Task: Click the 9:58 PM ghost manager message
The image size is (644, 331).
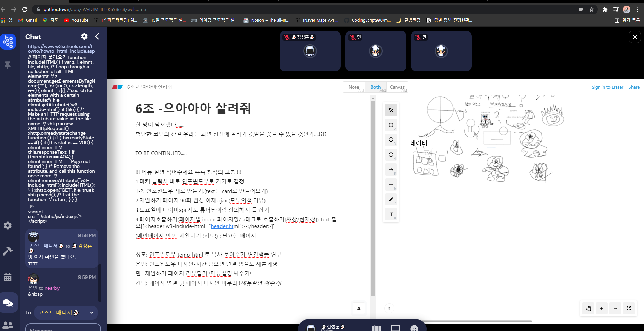Action: (x=62, y=248)
